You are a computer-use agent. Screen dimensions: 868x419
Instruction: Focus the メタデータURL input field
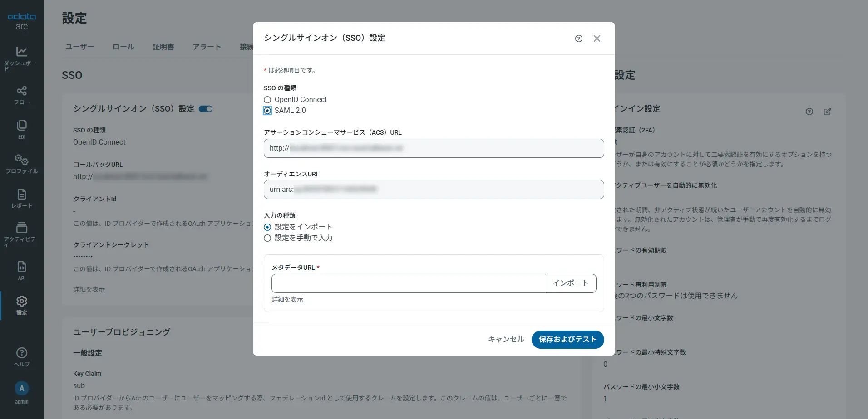[408, 283]
